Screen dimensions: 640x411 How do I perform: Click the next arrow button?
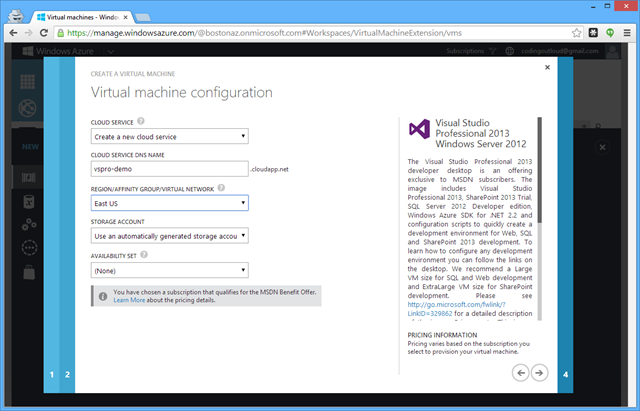[x=539, y=372]
